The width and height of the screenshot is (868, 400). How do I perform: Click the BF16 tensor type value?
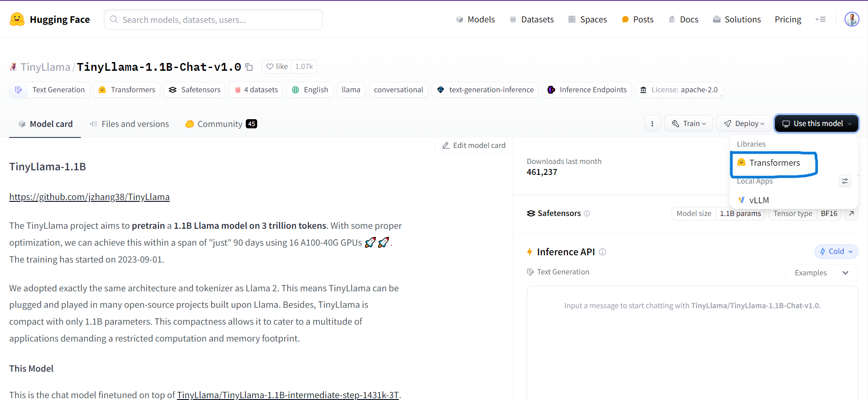click(829, 214)
